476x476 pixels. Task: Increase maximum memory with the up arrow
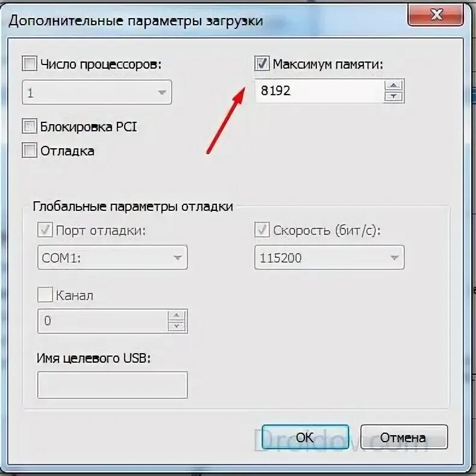point(393,86)
